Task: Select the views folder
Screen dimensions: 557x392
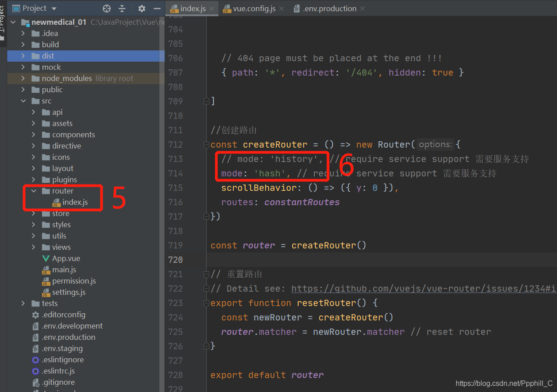Action: (x=61, y=247)
